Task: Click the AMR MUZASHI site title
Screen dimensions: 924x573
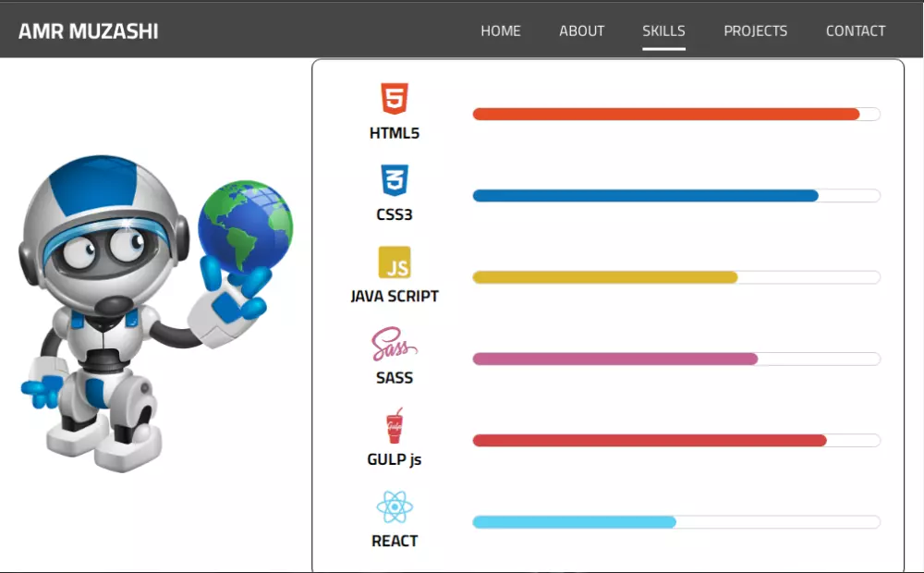Action: click(x=89, y=31)
